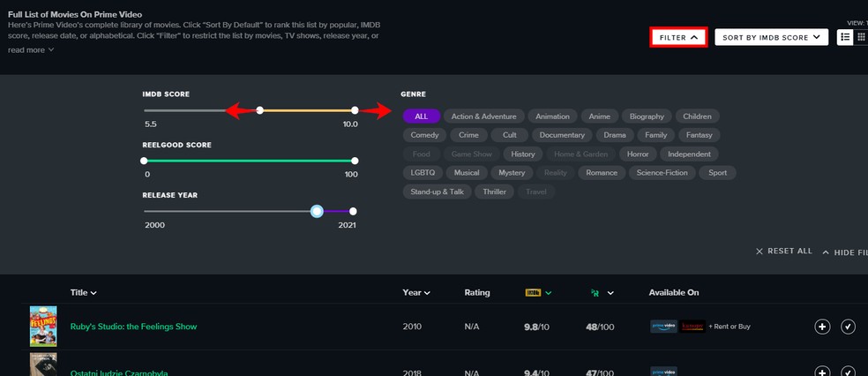Expand description with read more
This screenshot has height=376, width=868.
click(31, 49)
